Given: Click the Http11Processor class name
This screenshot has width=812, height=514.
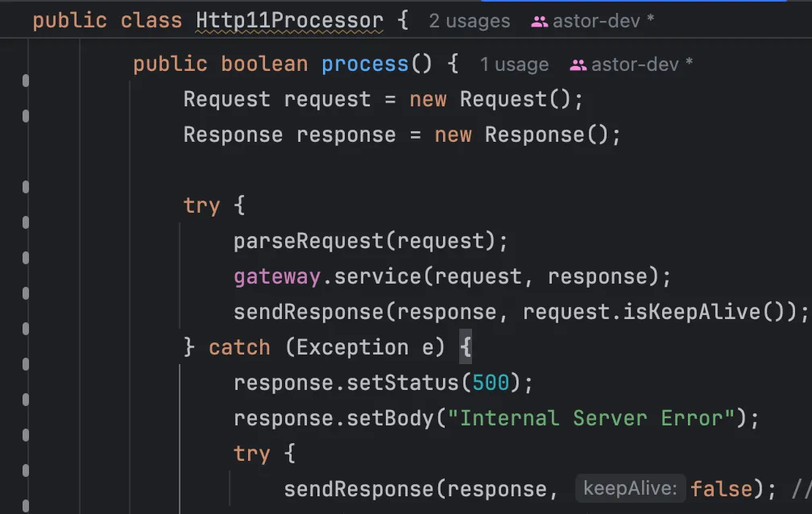Looking at the screenshot, I should click(x=289, y=21).
